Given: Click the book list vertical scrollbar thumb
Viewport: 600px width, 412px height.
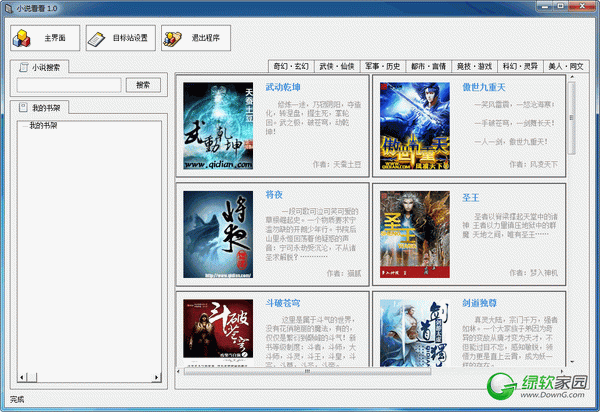Looking at the screenshot, I should 572,118.
